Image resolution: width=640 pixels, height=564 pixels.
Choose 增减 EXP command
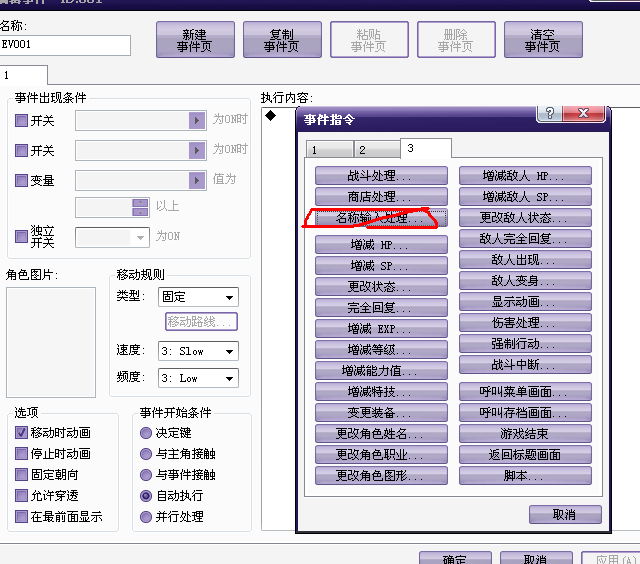(381, 329)
